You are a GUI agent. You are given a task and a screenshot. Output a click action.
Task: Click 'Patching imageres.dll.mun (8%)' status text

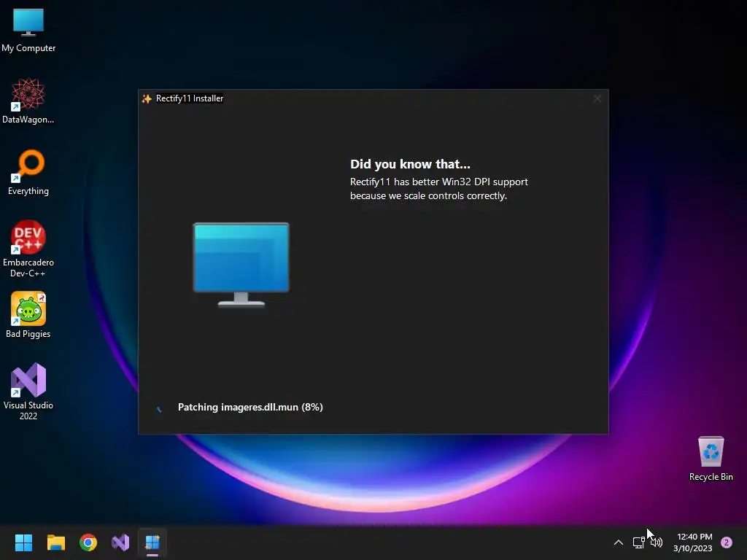click(x=250, y=407)
